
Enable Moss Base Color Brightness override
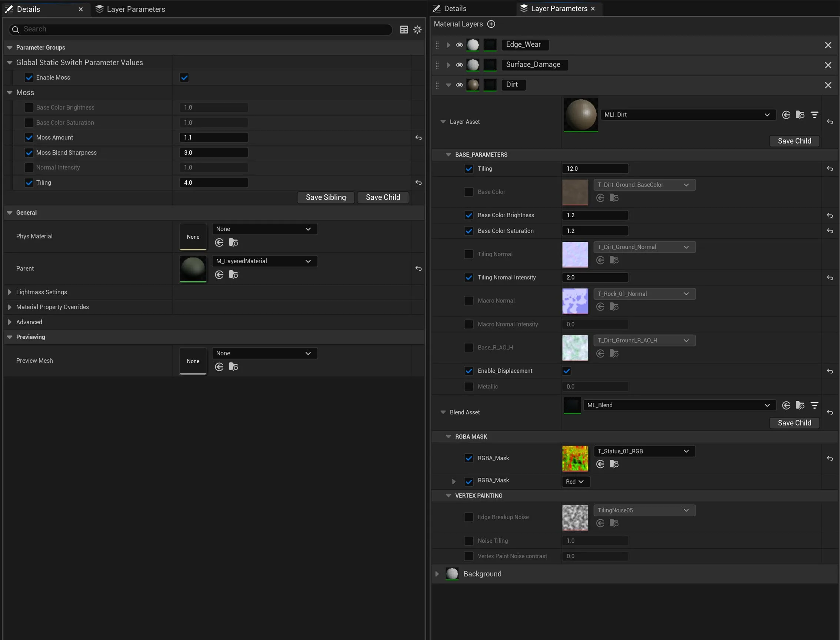coord(29,107)
